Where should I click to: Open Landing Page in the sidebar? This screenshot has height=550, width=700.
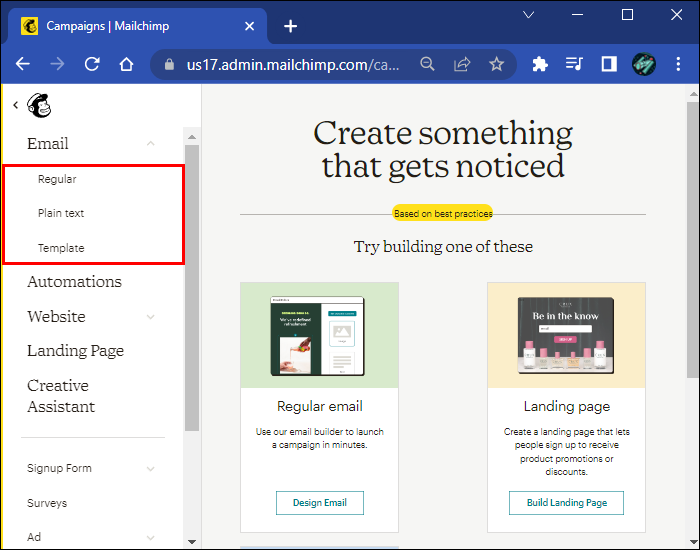tap(75, 351)
